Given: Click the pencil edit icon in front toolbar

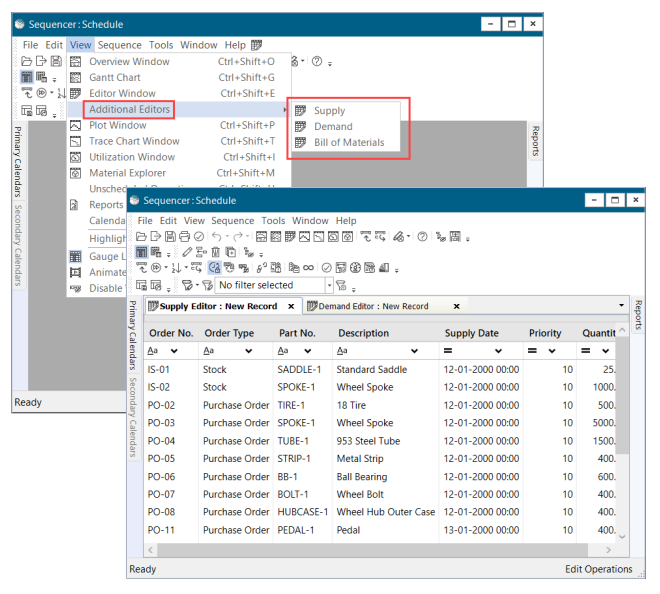Looking at the screenshot, I should pyautogui.click(x=187, y=252).
